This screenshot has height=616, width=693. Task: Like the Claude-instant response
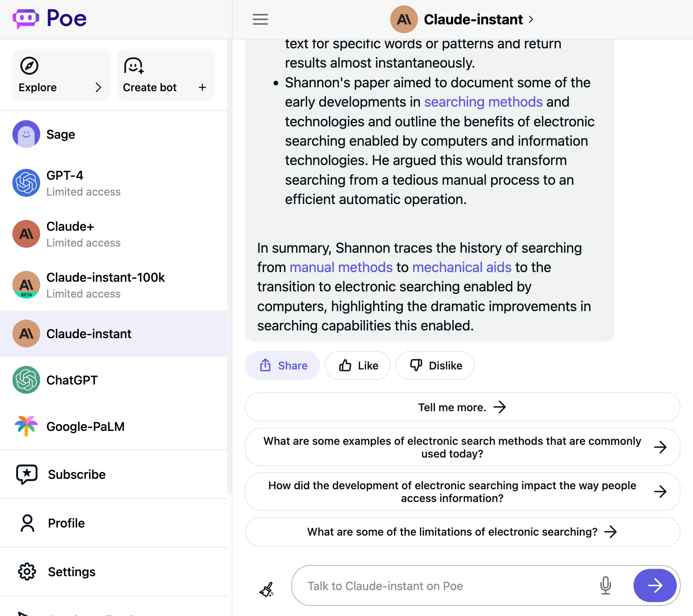point(358,366)
